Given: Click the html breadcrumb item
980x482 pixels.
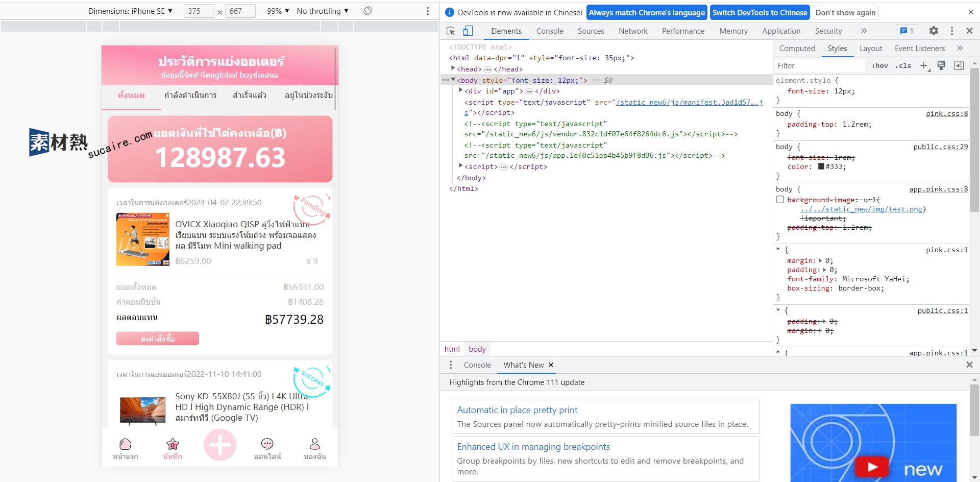Looking at the screenshot, I should pyautogui.click(x=452, y=349).
